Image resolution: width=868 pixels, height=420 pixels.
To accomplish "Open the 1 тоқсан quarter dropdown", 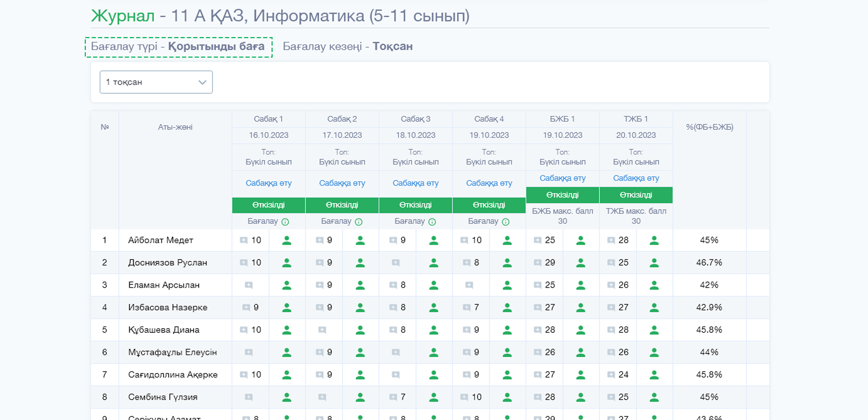I will point(156,82).
